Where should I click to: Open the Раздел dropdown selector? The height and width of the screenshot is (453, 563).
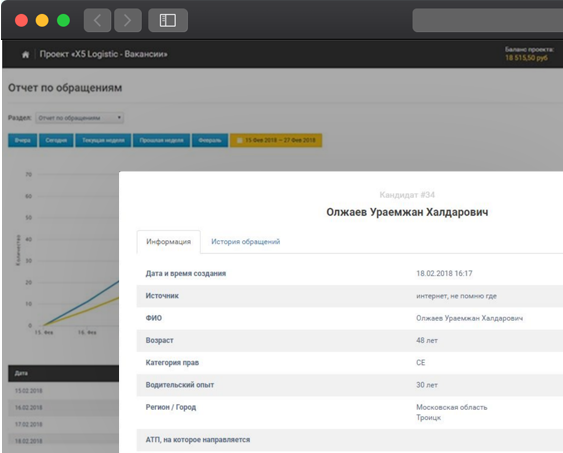click(x=80, y=118)
